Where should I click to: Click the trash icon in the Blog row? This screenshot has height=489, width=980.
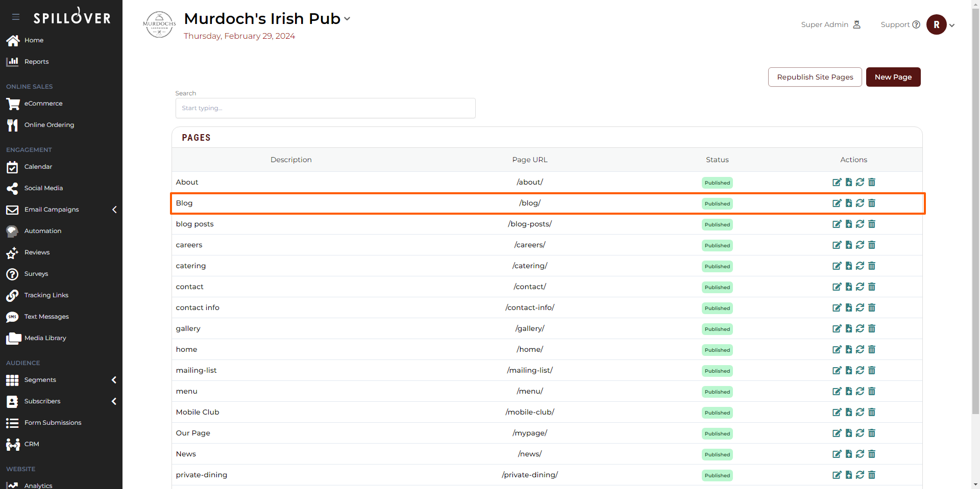point(872,203)
